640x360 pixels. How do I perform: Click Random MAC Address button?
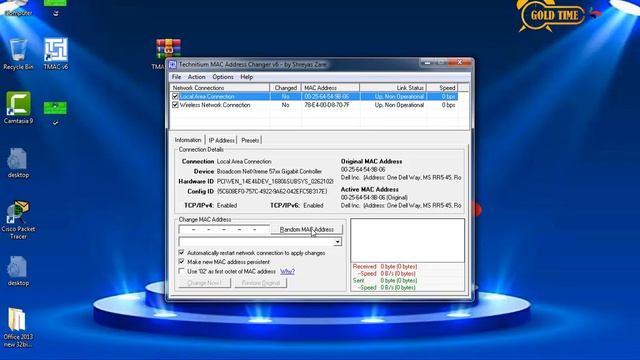(x=307, y=229)
